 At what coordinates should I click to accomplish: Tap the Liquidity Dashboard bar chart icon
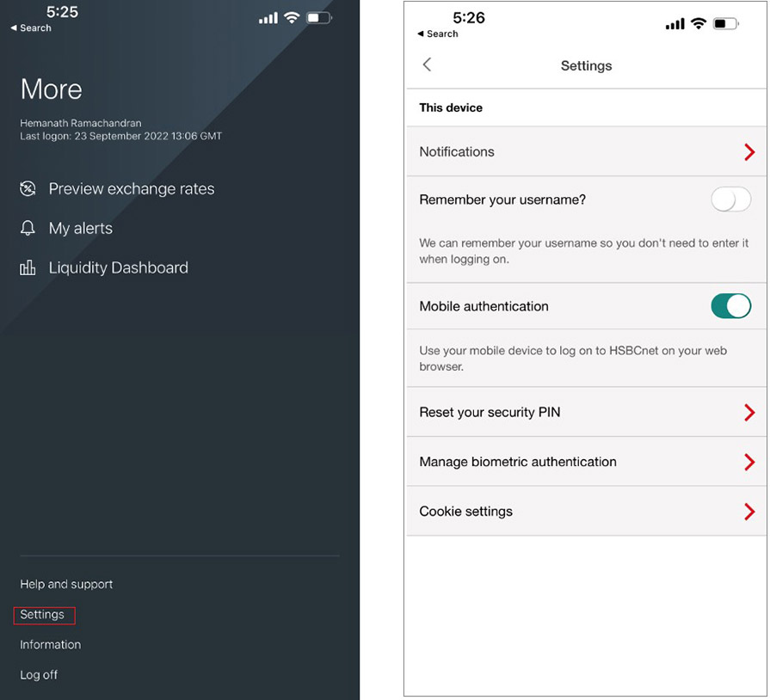click(x=28, y=268)
